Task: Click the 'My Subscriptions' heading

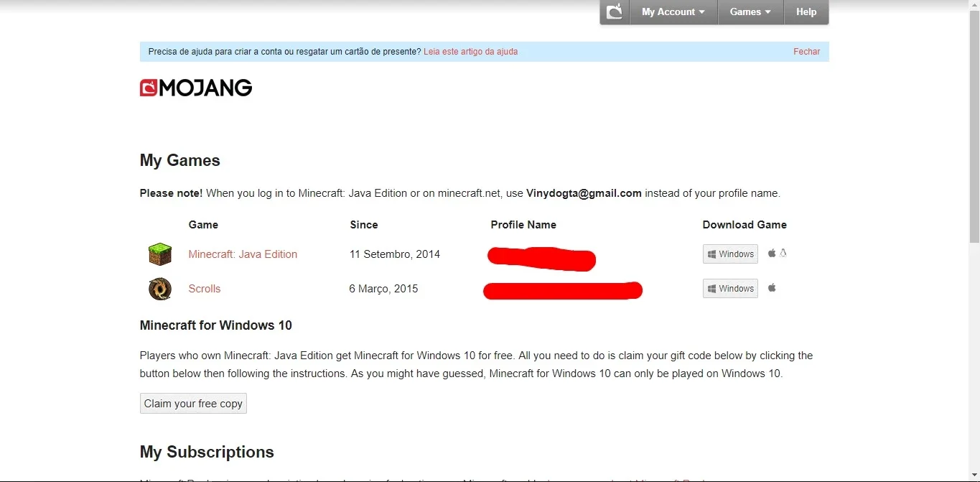Action: tap(207, 452)
